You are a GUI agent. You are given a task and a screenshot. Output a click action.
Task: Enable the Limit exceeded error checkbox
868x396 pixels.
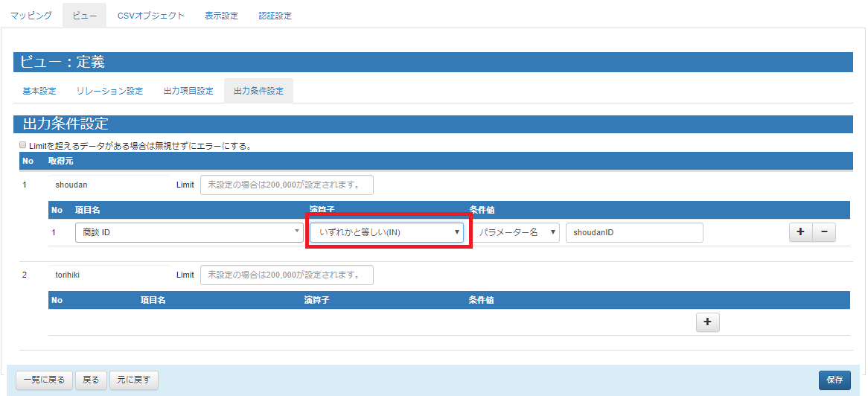23,145
